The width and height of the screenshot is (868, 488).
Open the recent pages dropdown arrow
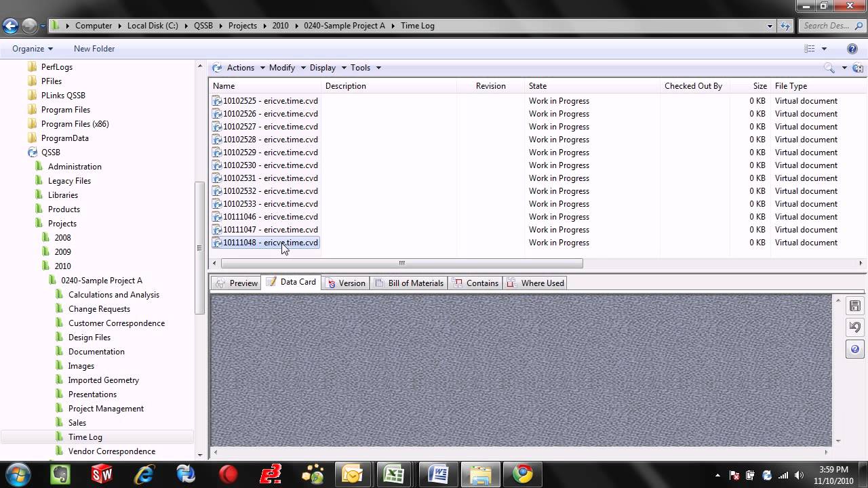[x=43, y=26]
